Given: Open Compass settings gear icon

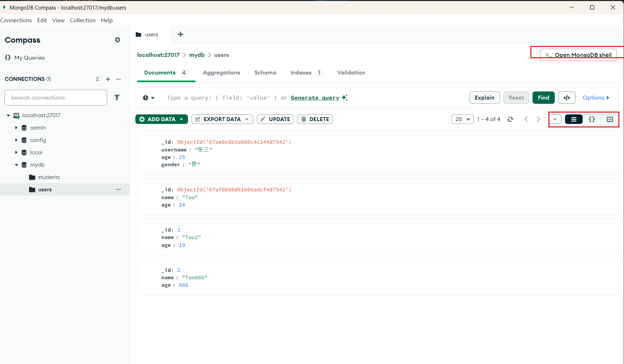Looking at the screenshot, I should pyautogui.click(x=118, y=40).
